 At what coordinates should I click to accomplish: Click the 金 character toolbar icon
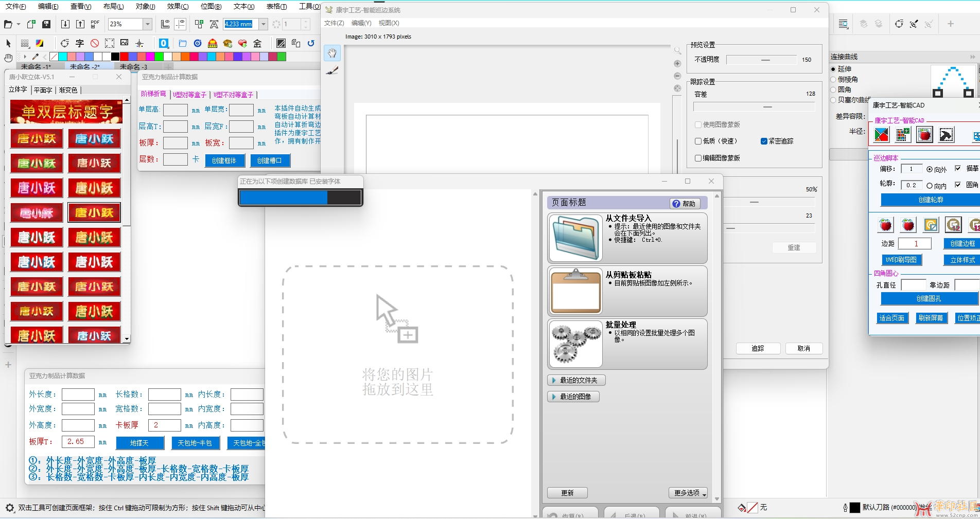coord(257,43)
